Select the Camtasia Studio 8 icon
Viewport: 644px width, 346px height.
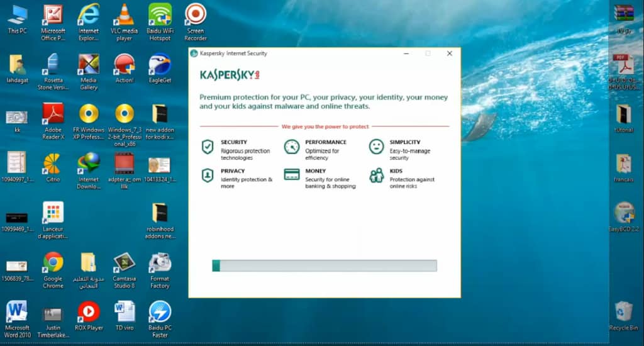(125, 262)
